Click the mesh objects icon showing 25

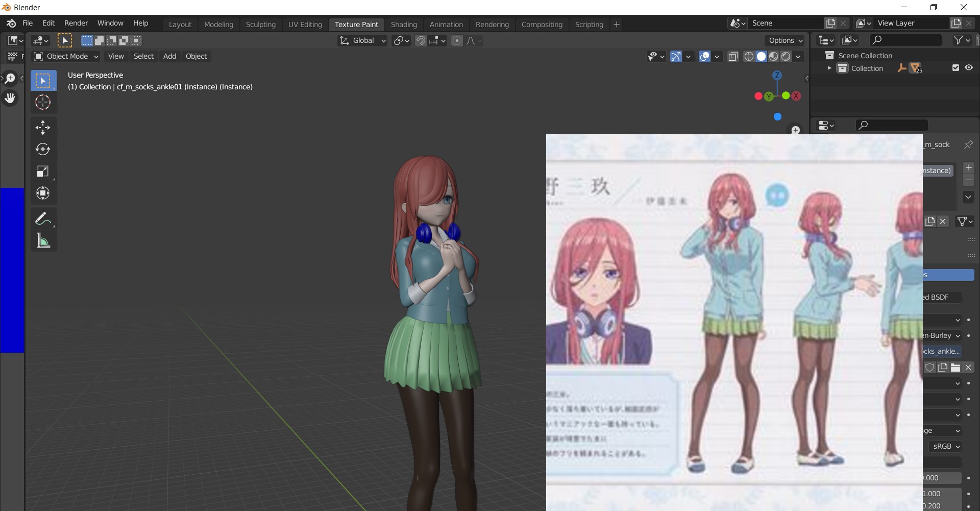[916, 68]
